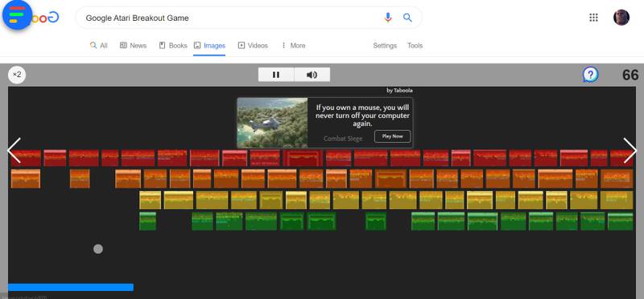
Task: Go to previous with left arrow
Action: [x=14, y=150]
